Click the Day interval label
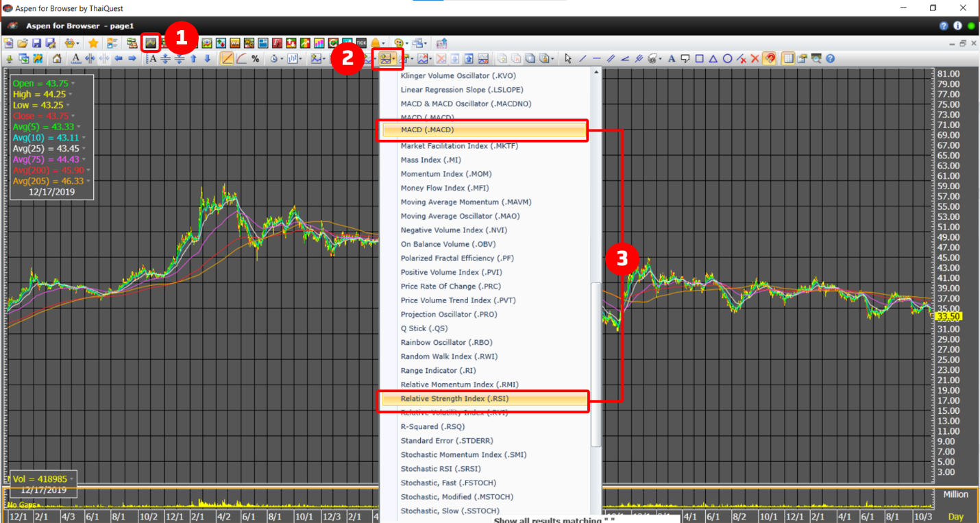The image size is (980, 523). click(955, 516)
